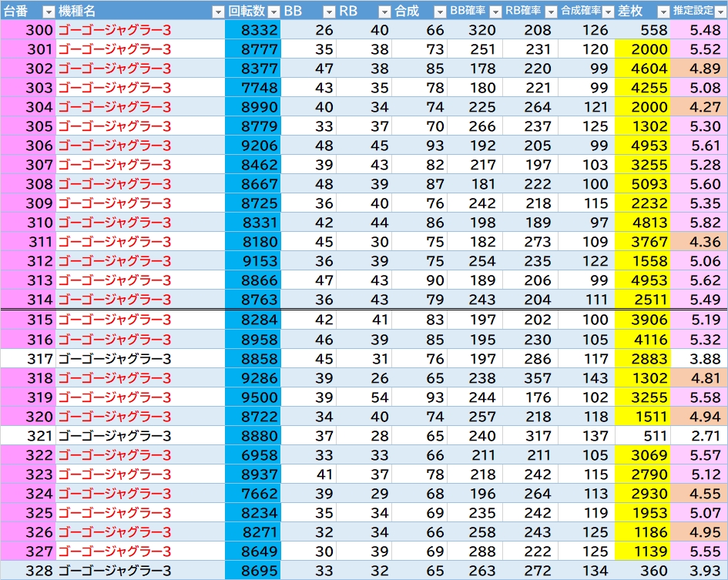
Task: Select the 回転数 cell 9286
Action: [253, 378]
